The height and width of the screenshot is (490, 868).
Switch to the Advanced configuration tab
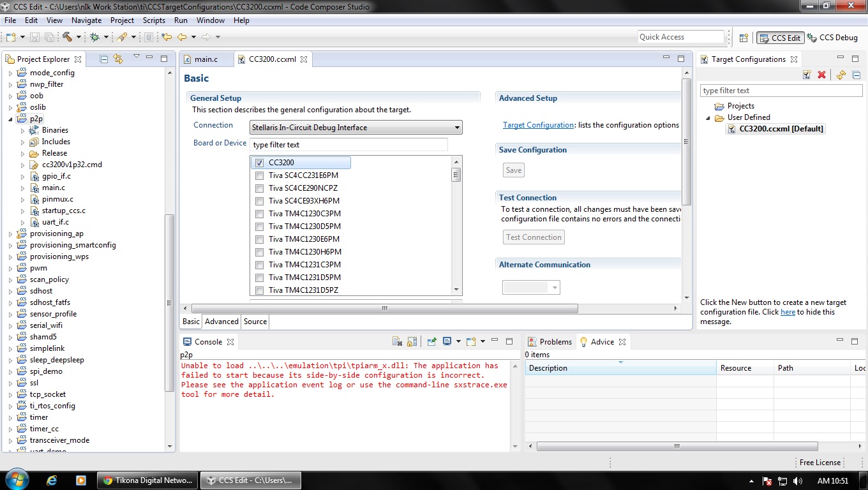(x=221, y=322)
